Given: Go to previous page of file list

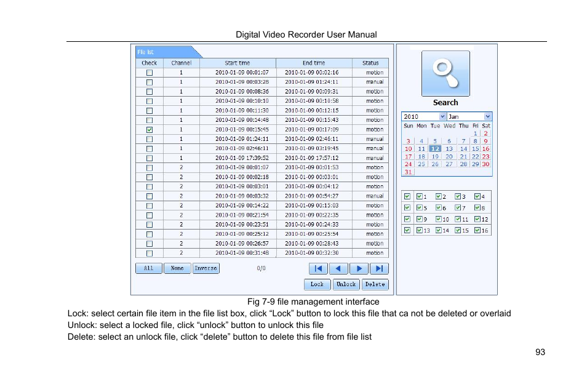Looking at the screenshot, I should [x=338, y=268].
